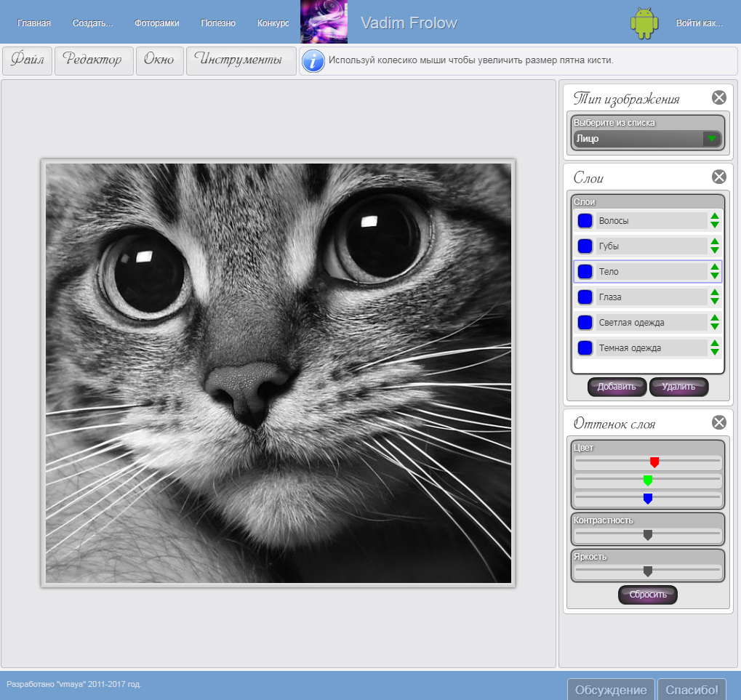Click blue swatch of Светлая одежда layer
The height and width of the screenshot is (700, 741).
(x=585, y=323)
